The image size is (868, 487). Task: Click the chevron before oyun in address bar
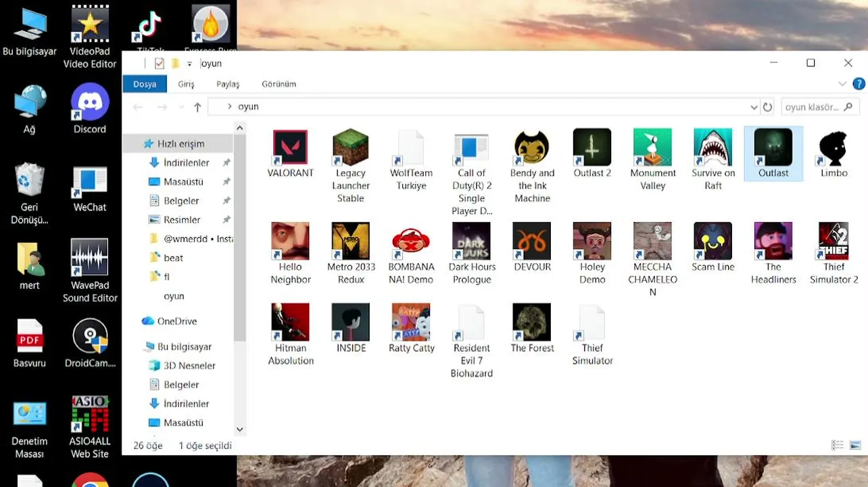pos(230,107)
